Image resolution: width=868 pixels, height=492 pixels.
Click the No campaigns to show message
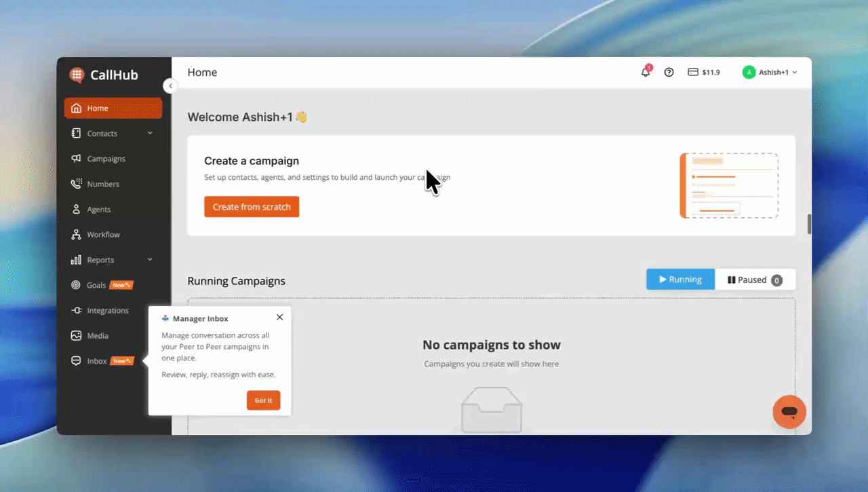[492, 345]
